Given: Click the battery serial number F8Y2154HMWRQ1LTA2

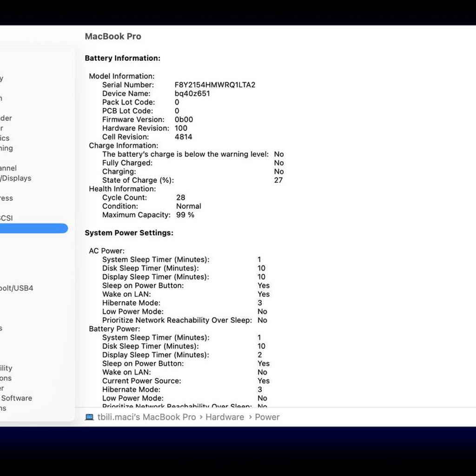Looking at the screenshot, I should pos(215,85).
